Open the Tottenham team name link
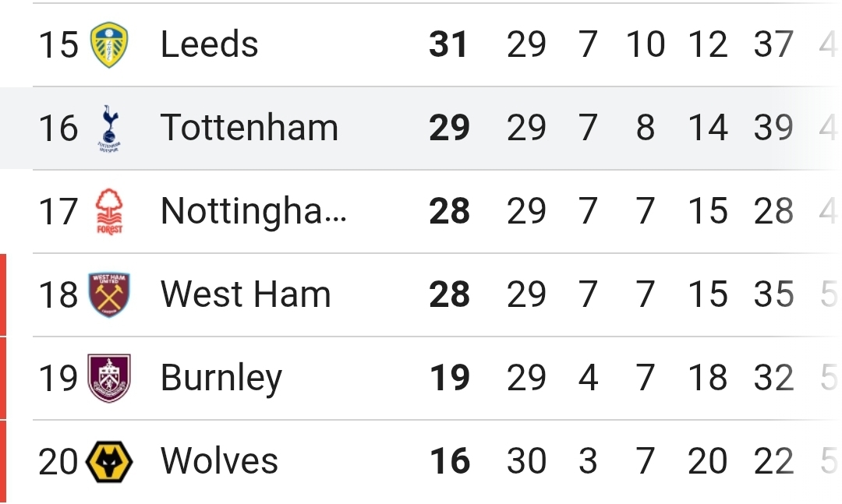This screenshot has height=504, width=842. click(249, 128)
